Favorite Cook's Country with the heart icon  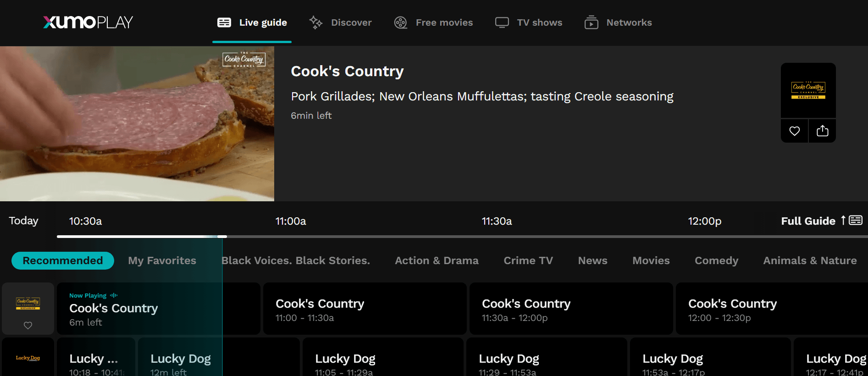point(794,131)
